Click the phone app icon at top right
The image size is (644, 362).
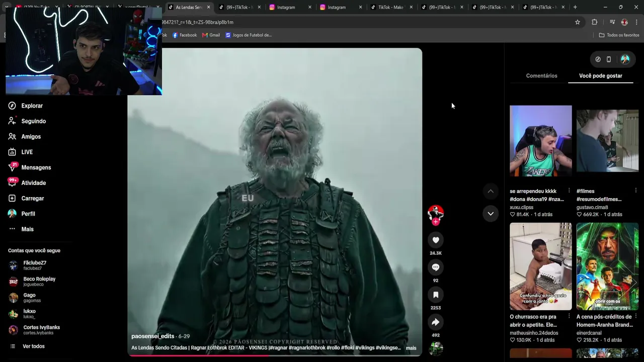tap(609, 59)
